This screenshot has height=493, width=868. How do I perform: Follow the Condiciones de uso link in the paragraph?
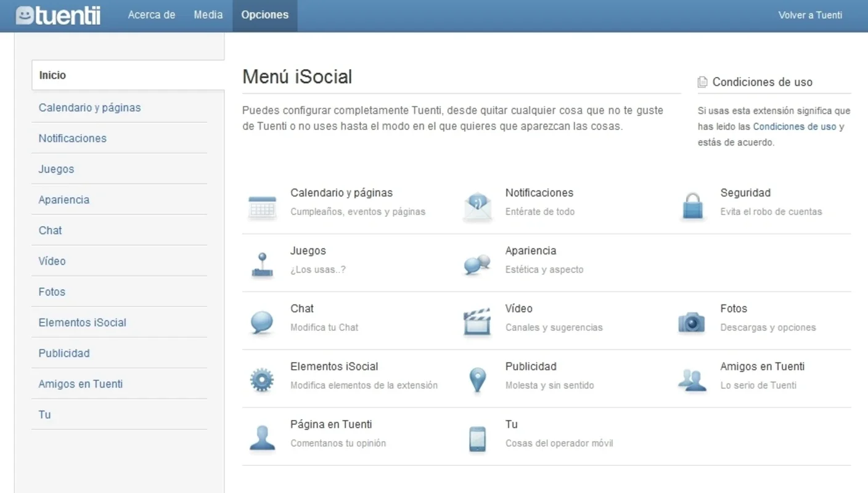click(795, 126)
